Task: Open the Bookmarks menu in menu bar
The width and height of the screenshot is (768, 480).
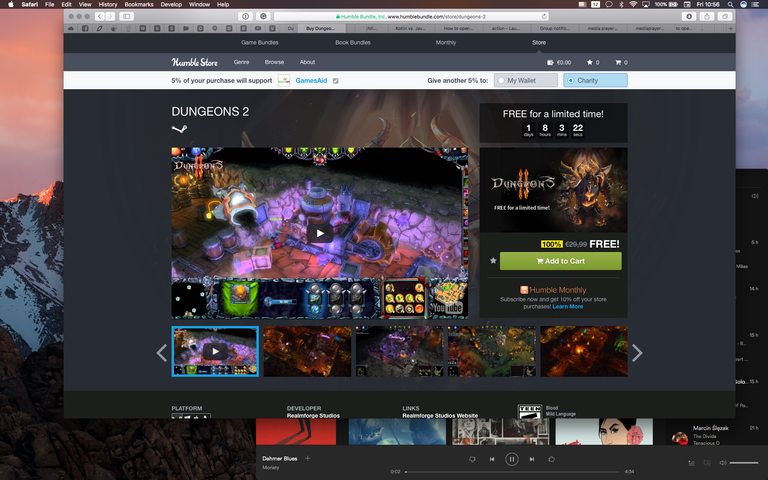Action: 139,4
